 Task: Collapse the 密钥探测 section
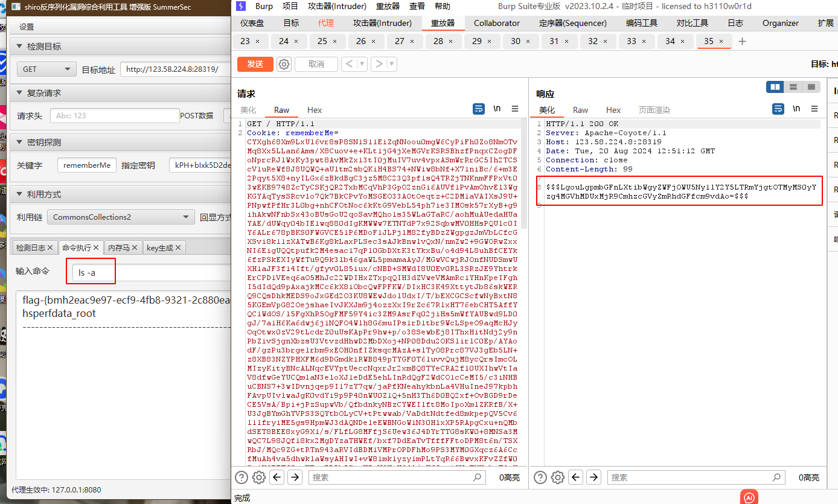pos(18,142)
